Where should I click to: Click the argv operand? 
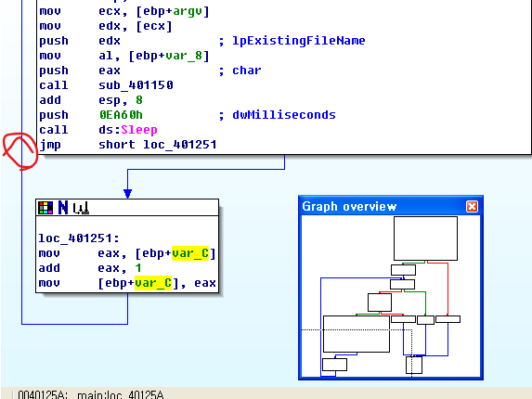[x=188, y=11]
